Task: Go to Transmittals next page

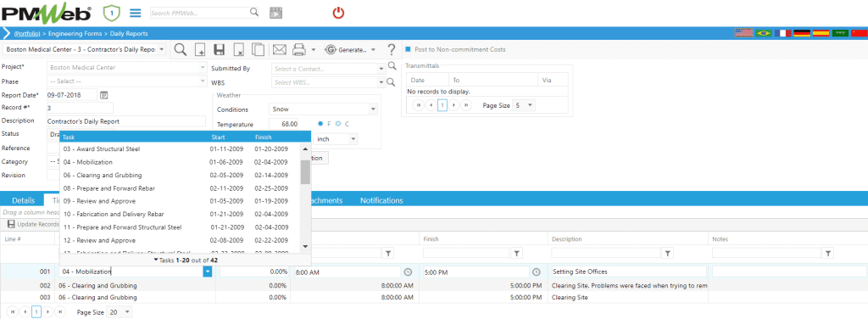Action: 454,104
